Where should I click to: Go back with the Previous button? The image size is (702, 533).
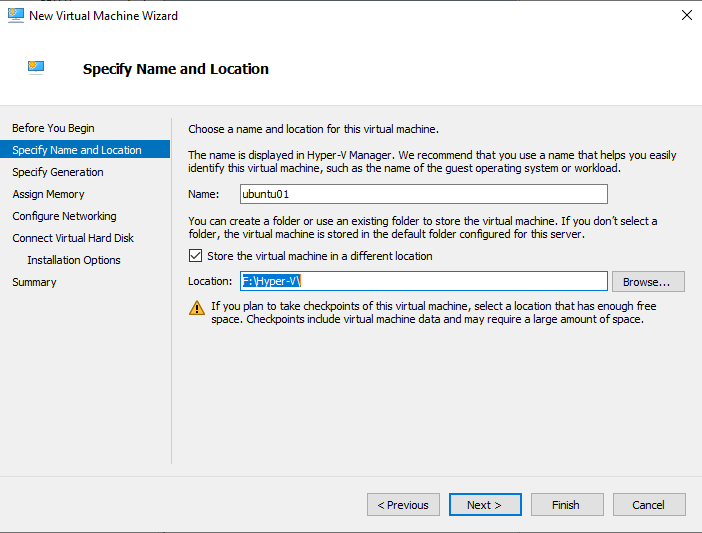403,505
